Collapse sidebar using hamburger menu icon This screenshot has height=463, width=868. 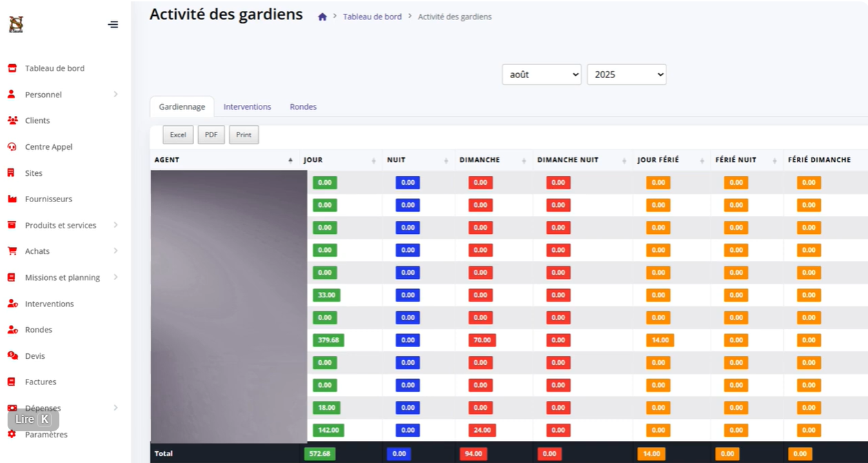pyautogui.click(x=113, y=25)
